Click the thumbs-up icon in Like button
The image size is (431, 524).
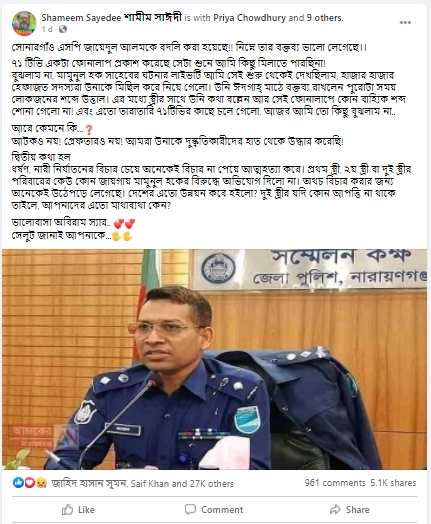click(x=67, y=510)
